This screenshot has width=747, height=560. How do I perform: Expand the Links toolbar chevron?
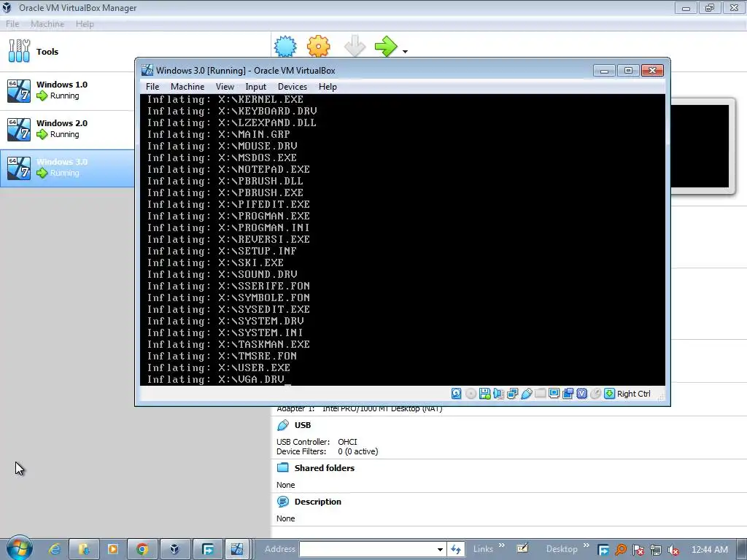click(x=502, y=545)
